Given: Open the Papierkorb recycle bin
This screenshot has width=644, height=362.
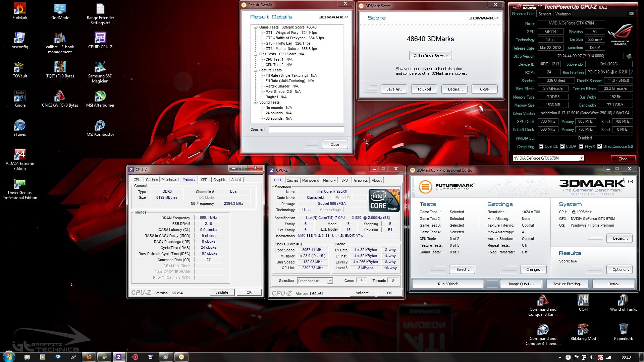Looking at the screenshot, I should click(x=623, y=332).
